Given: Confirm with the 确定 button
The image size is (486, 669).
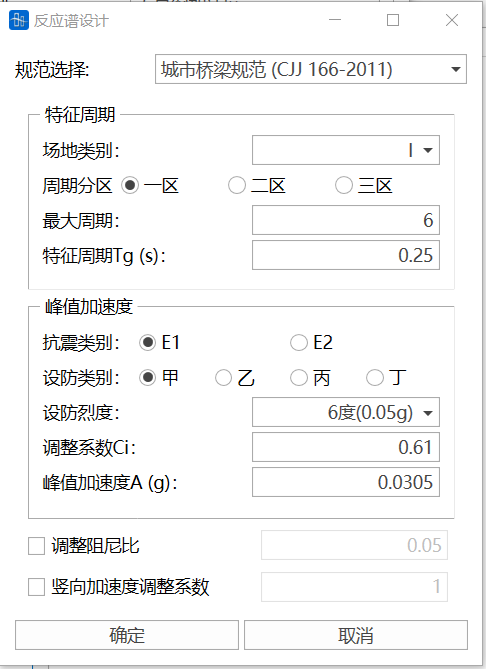Looking at the screenshot, I should coord(127,635).
